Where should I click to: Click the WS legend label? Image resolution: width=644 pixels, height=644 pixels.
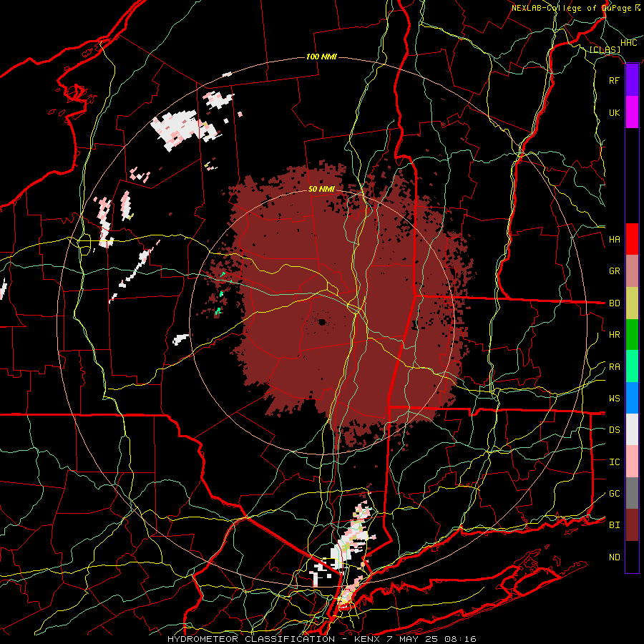tap(614, 399)
